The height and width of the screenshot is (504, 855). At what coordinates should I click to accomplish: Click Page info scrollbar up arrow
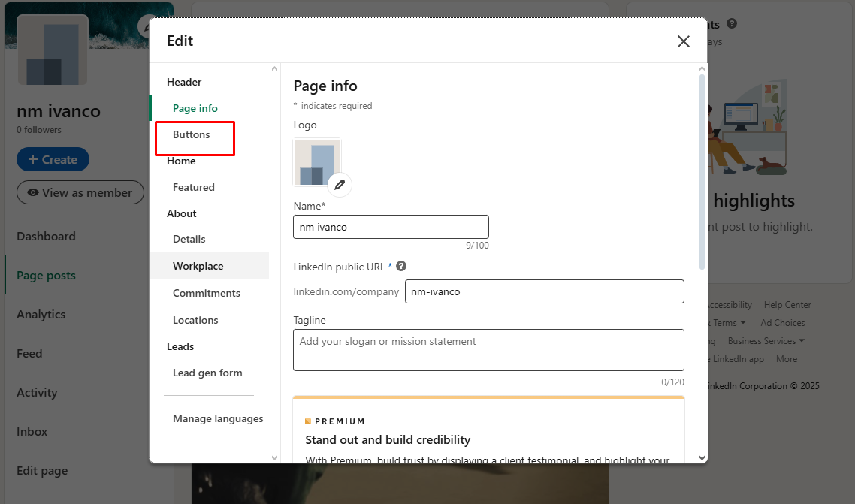pyautogui.click(x=702, y=68)
